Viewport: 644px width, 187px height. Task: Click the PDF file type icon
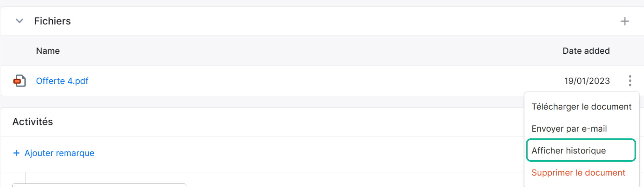[x=19, y=81]
